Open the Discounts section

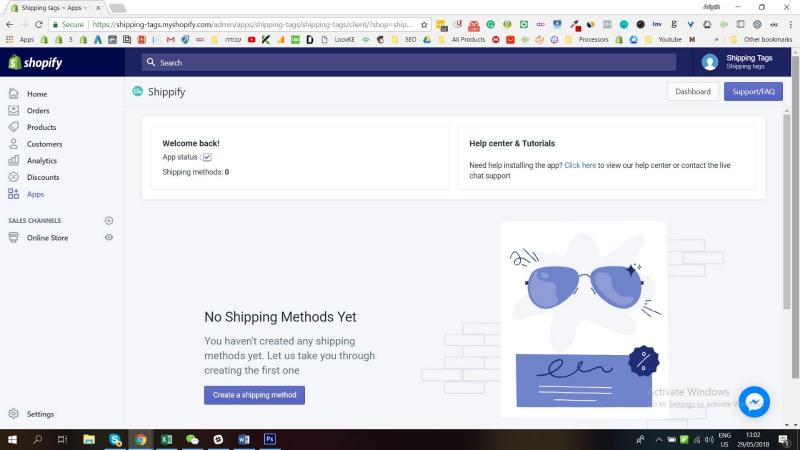click(x=43, y=178)
